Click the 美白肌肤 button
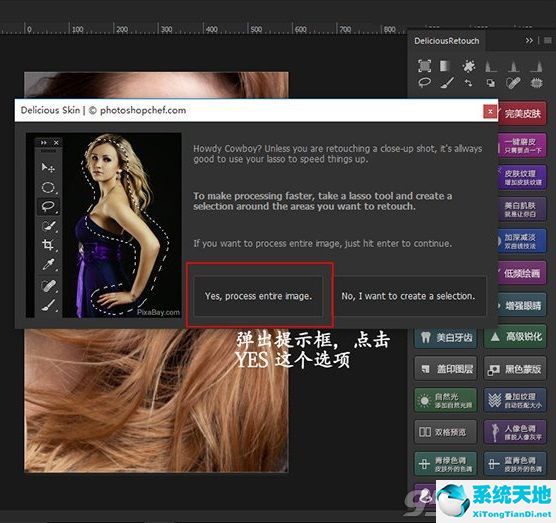The width and height of the screenshot is (556, 523). (522, 210)
